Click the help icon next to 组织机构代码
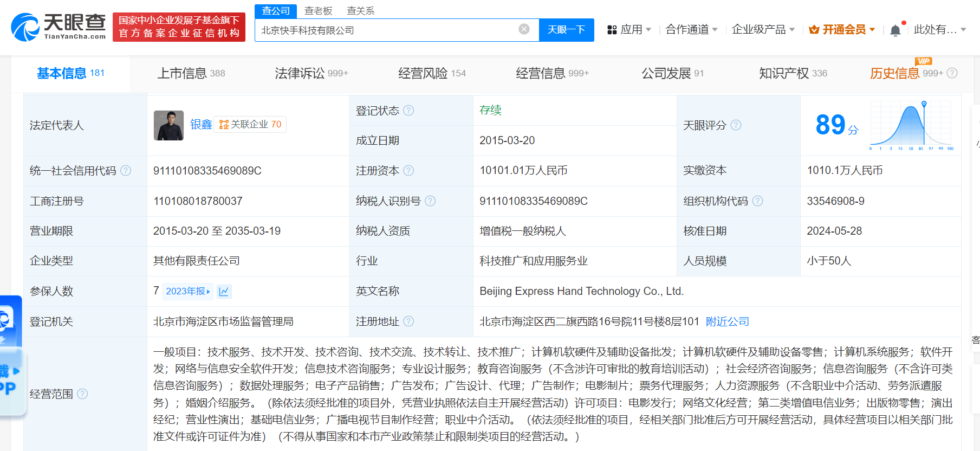The image size is (980, 451). pyautogui.click(x=757, y=201)
